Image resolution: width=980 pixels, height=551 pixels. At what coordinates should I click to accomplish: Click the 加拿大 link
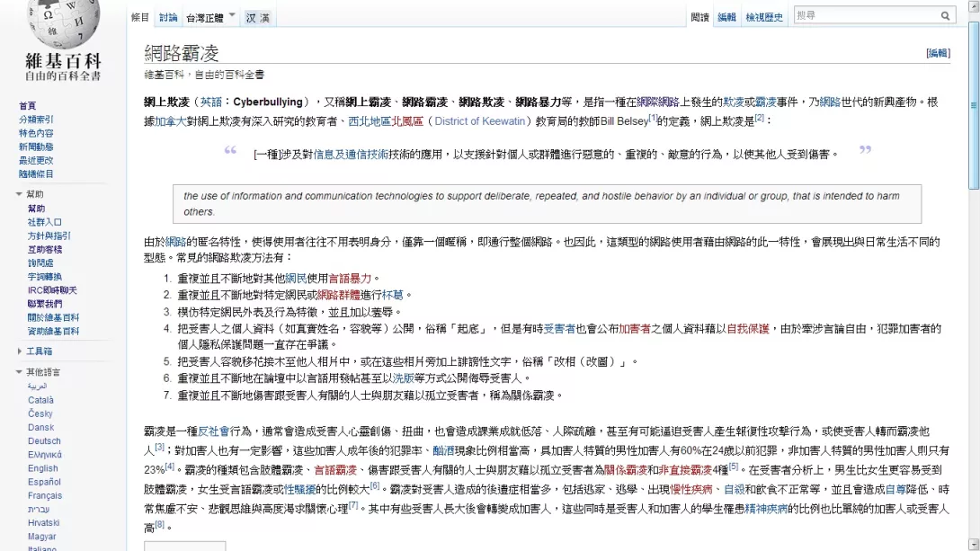[171, 121]
